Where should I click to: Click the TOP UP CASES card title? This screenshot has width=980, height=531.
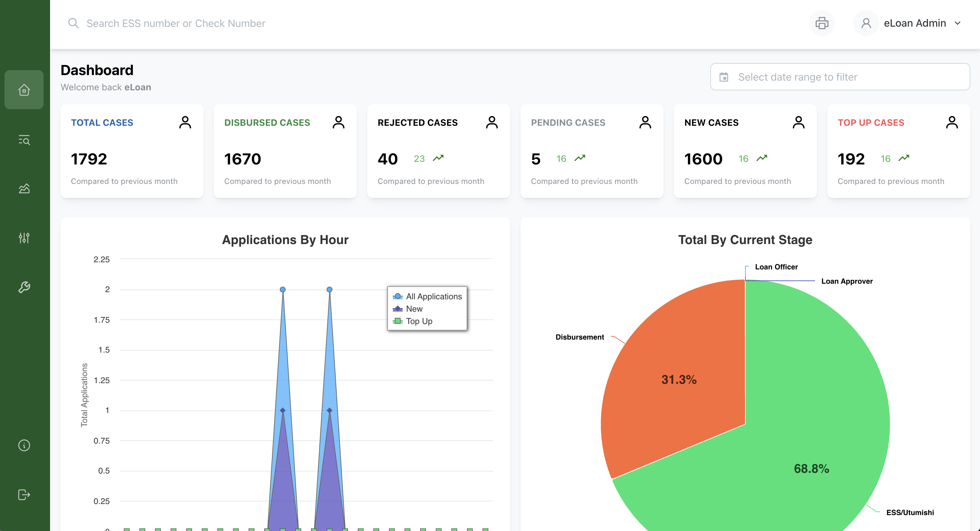tap(871, 123)
